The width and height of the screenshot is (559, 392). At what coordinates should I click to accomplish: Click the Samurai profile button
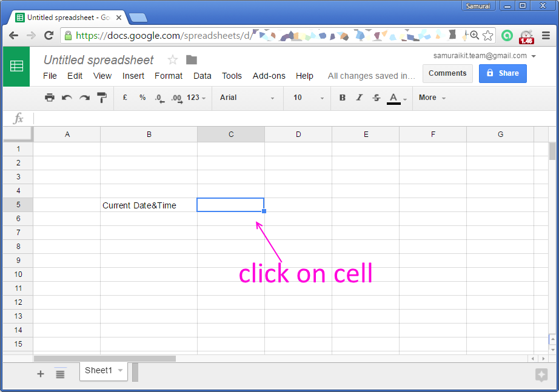coord(478,6)
